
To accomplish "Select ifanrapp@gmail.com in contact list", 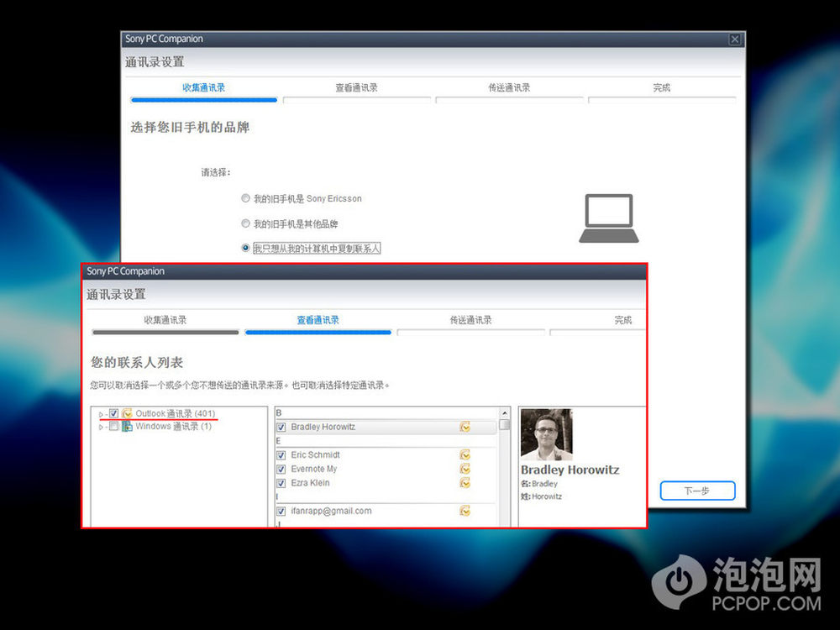I will [x=331, y=511].
